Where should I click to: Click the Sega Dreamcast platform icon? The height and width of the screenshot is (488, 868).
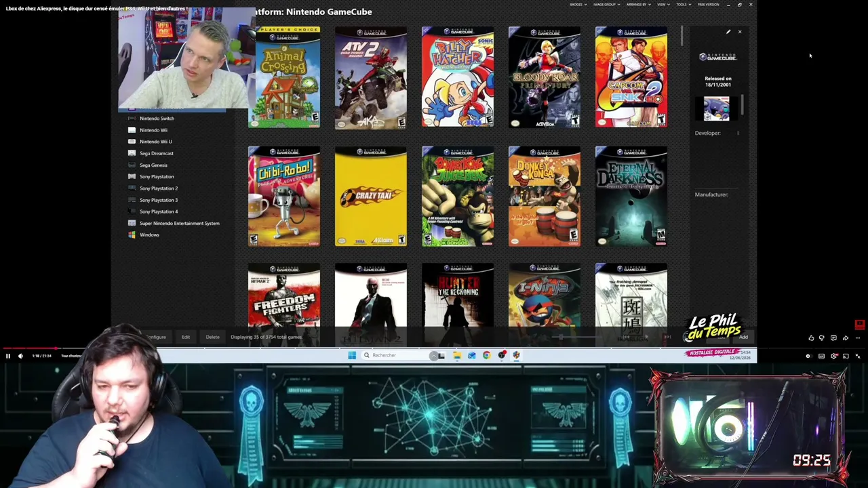(x=132, y=153)
